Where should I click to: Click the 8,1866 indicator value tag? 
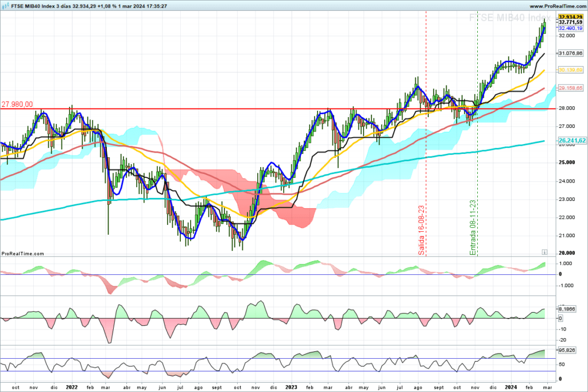click(567, 309)
